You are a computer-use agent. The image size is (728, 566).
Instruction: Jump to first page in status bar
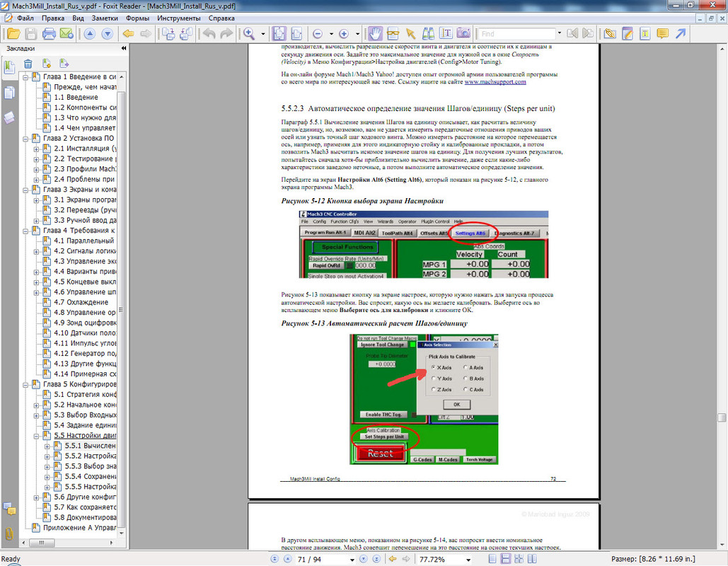275,559
